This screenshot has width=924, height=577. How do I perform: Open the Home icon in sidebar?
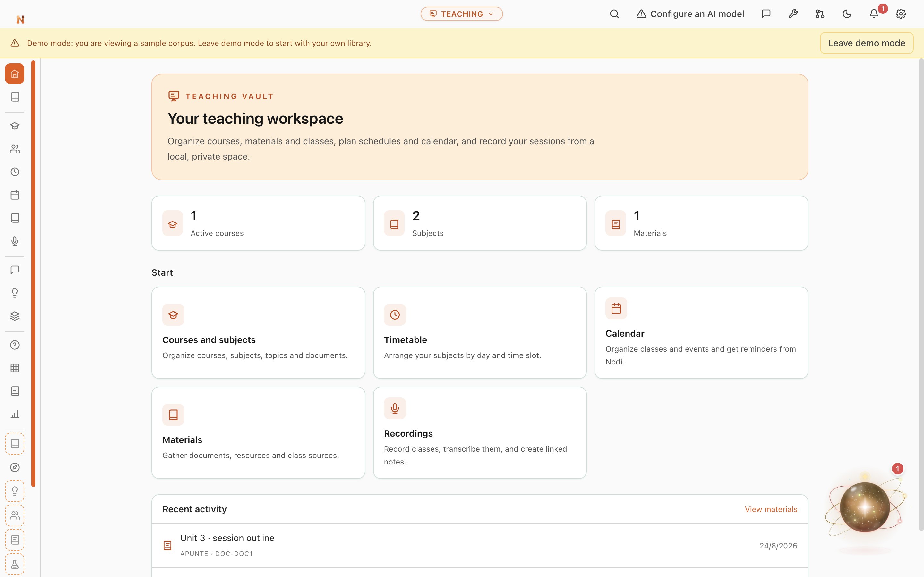point(14,74)
